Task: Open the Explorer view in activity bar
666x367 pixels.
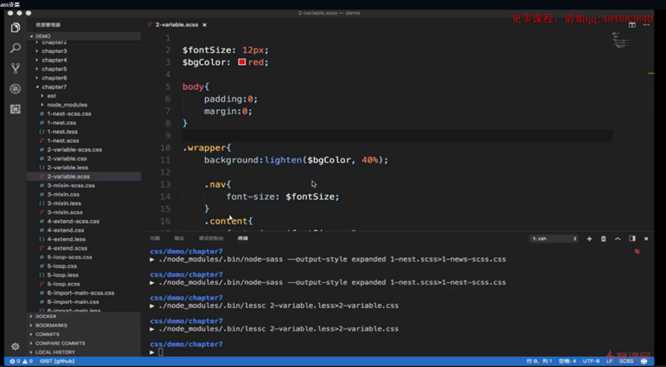Action: [16, 28]
